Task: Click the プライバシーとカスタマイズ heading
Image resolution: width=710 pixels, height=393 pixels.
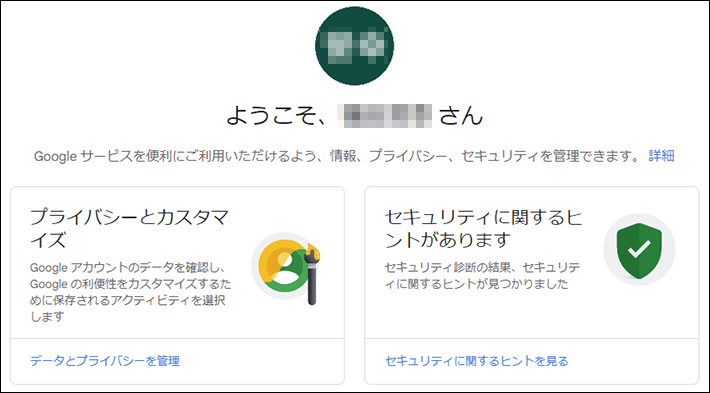Action: coord(130,229)
